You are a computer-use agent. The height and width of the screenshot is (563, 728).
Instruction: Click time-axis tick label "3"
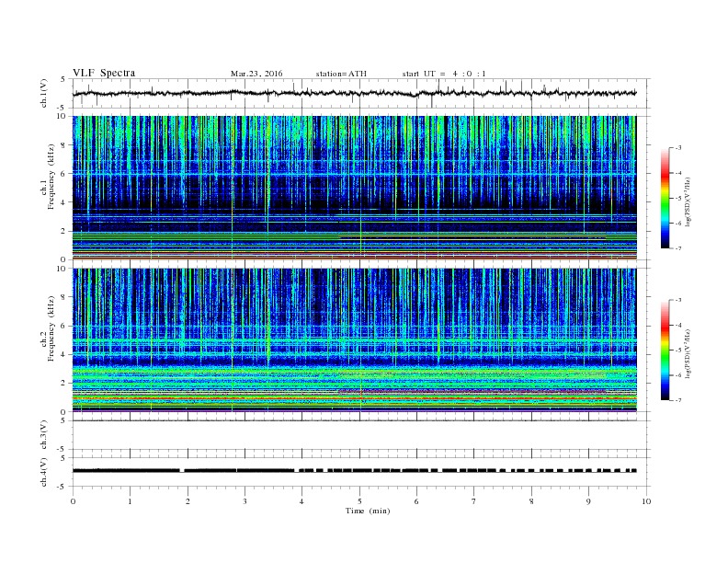245,501
